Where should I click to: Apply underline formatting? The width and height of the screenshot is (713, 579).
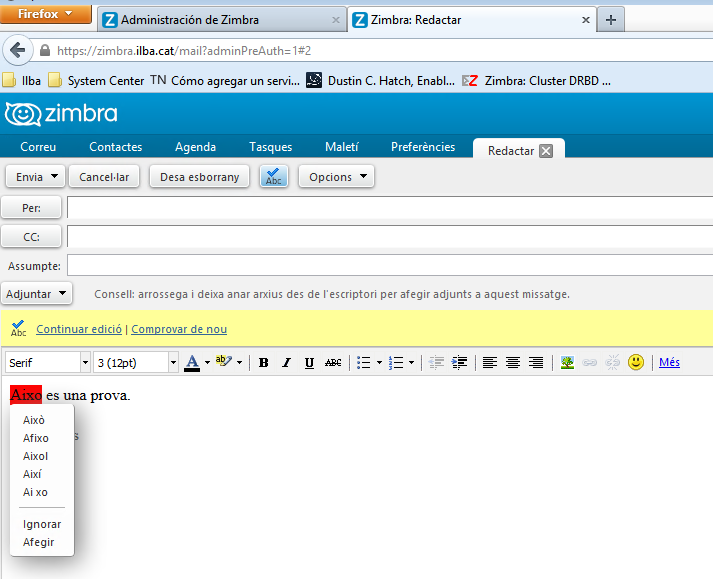pyautogui.click(x=309, y=363)
